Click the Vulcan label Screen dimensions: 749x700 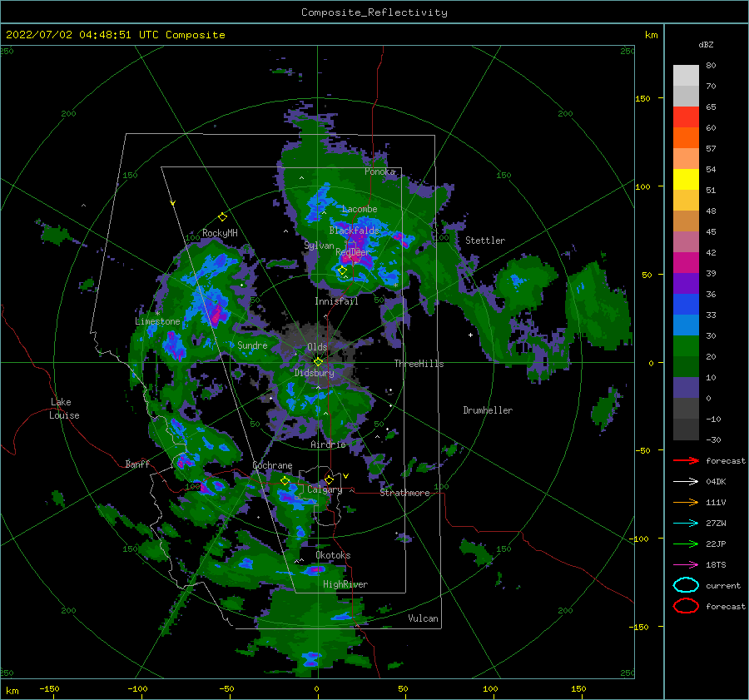click(423, 618)
